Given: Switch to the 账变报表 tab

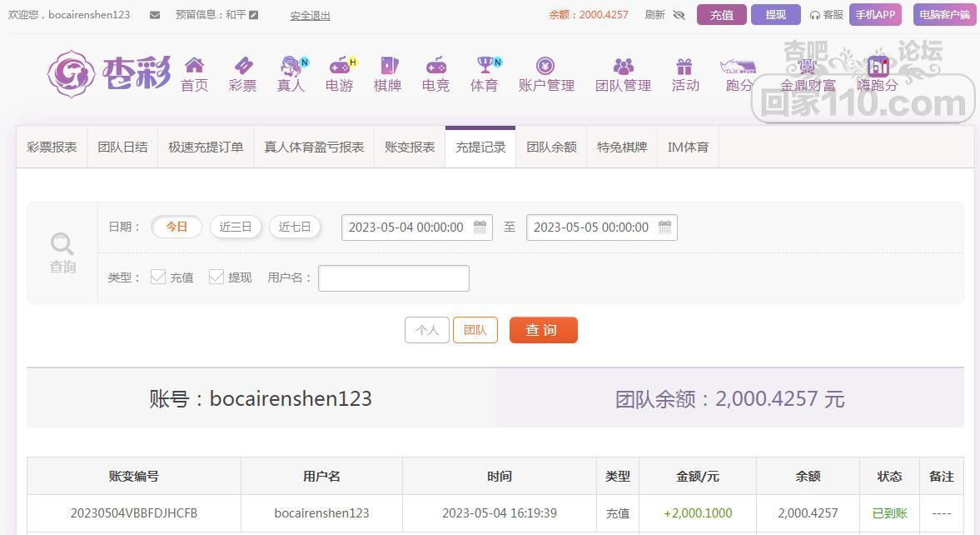Looking at the screenshot, I should click(410, 147).
